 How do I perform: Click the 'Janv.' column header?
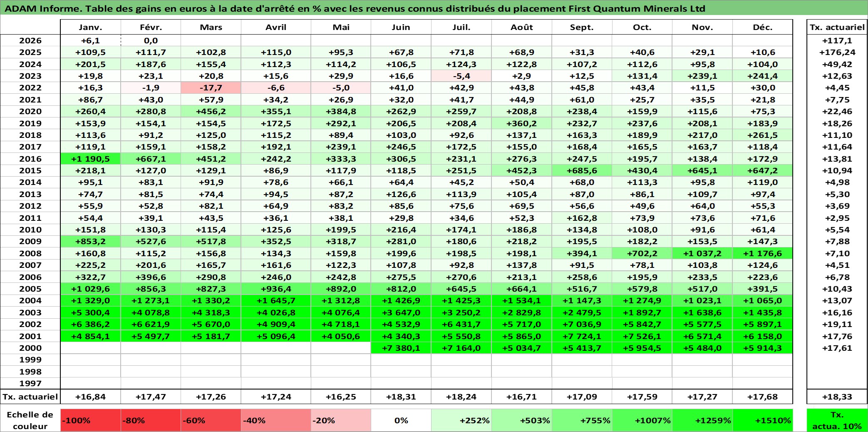(x=91, y=27)
